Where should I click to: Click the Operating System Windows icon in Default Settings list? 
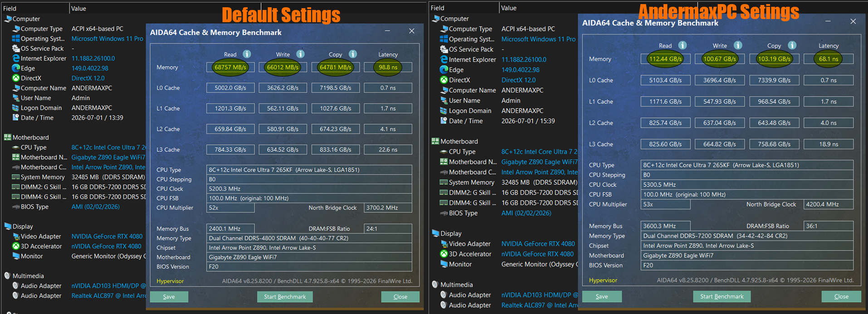(x=16, y=39)
